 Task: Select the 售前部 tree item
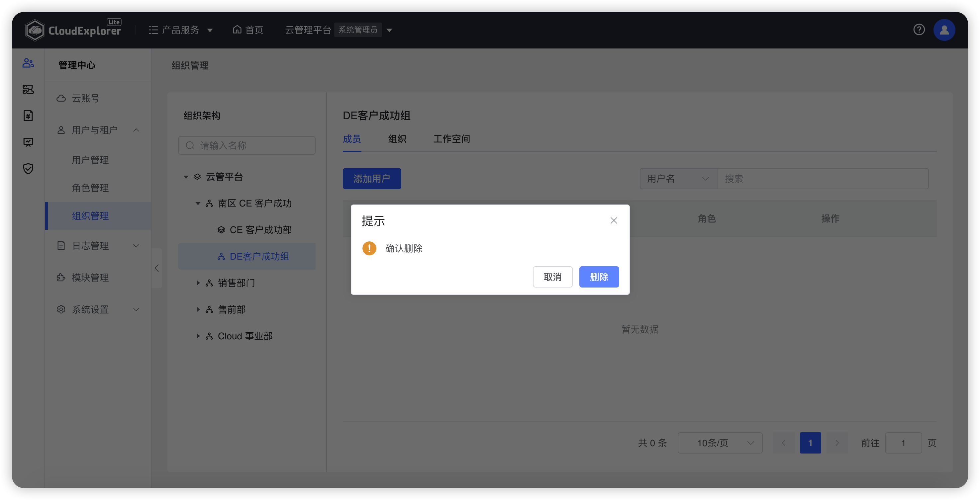pos(246,309)
